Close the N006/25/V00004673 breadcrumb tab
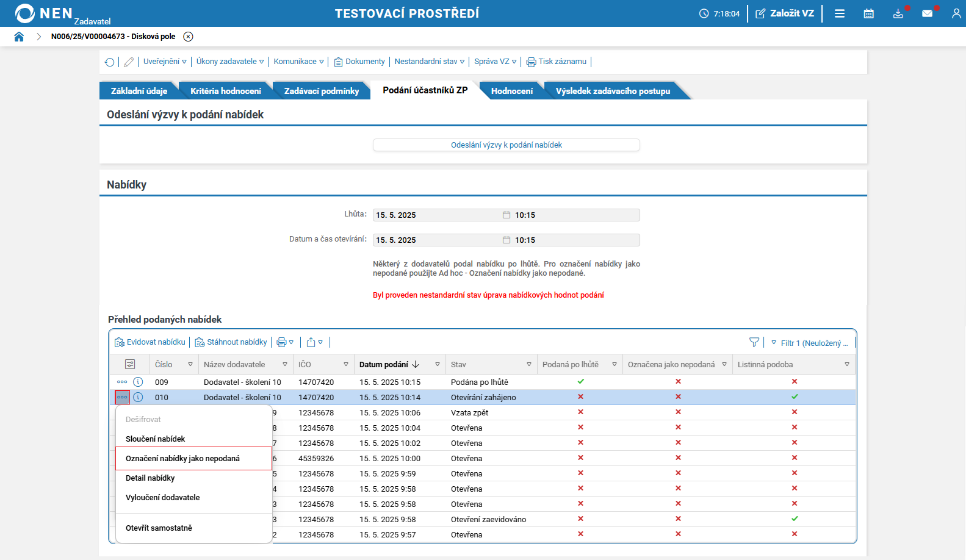This screenshot has height=560, width=966. (x=189, y=37)
